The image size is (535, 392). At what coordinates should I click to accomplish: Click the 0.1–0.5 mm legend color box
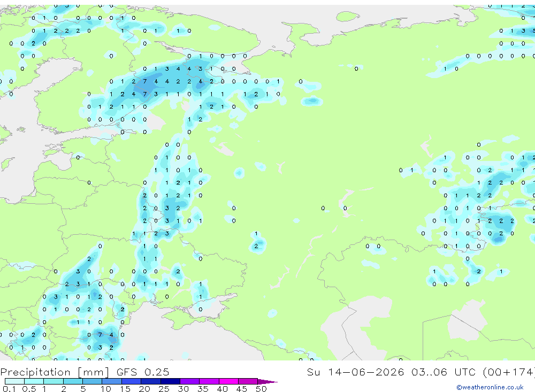click(x=14, y=381)
